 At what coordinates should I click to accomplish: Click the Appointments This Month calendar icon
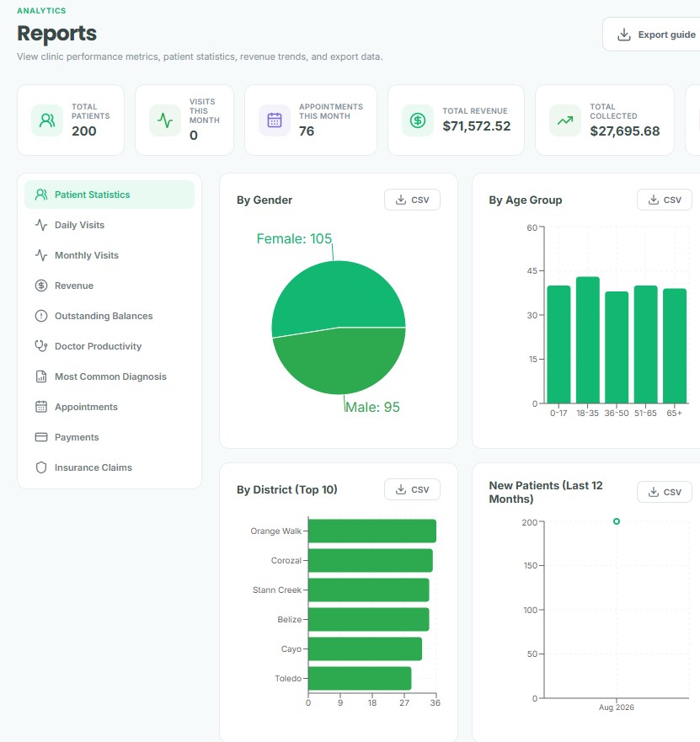click(x=275, y=120)
